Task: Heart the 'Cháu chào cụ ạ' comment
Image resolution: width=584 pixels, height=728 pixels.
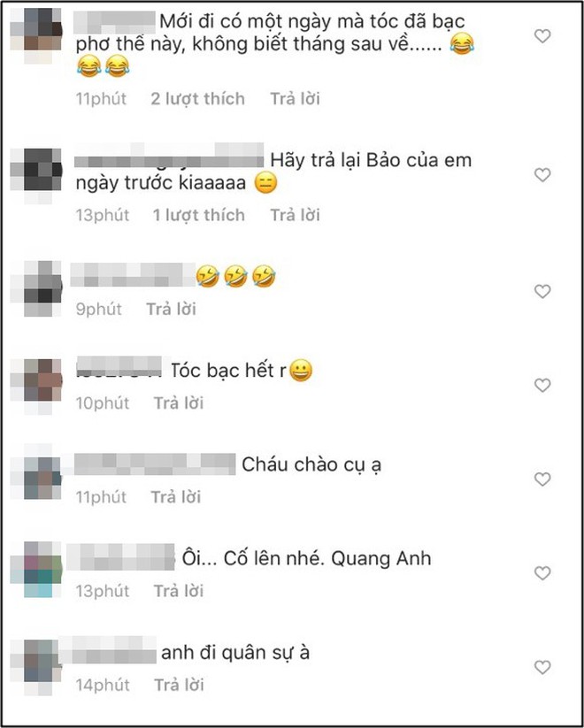Action: (x=542, y=479)
